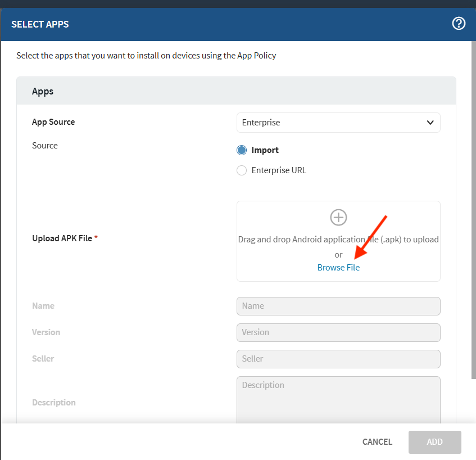Expand the App Source dropdown chevron
The height and width of the screenshot is (460, 476).
pyautogui.click(x=430, y=123)
